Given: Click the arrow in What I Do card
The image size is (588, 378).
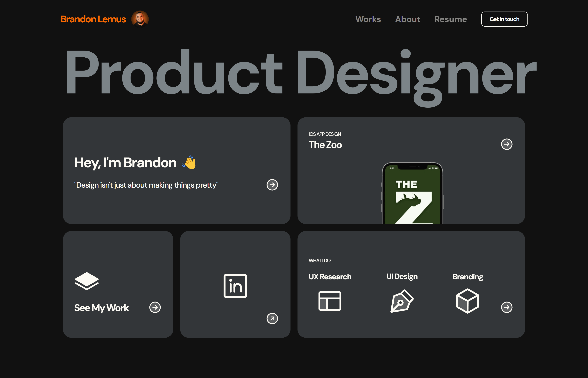Looking at the screenshot, I should click(x=506, y=307).
